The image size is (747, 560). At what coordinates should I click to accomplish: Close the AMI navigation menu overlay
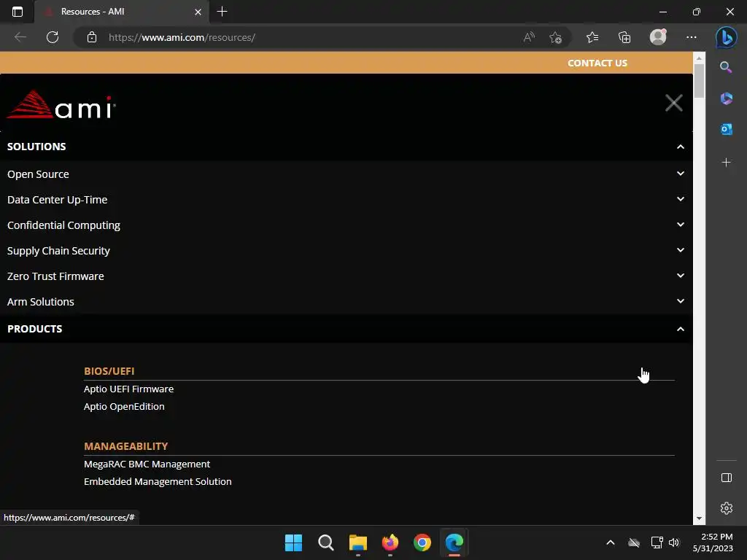click(x=673, y=103)
